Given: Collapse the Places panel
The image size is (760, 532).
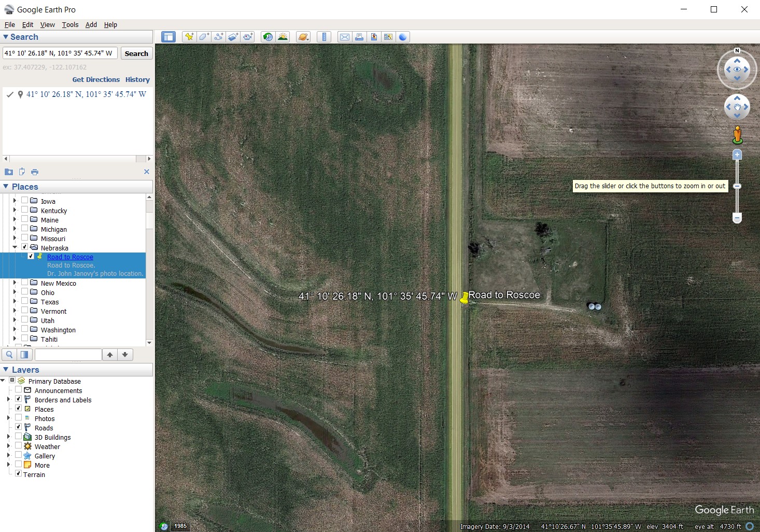Looking at the screenshot, I should click(x=6, y=187).
